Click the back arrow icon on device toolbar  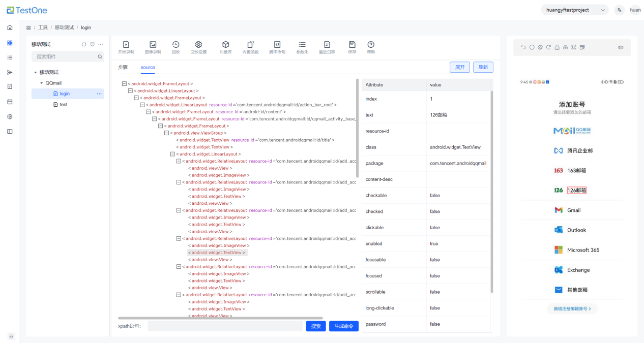523,47
